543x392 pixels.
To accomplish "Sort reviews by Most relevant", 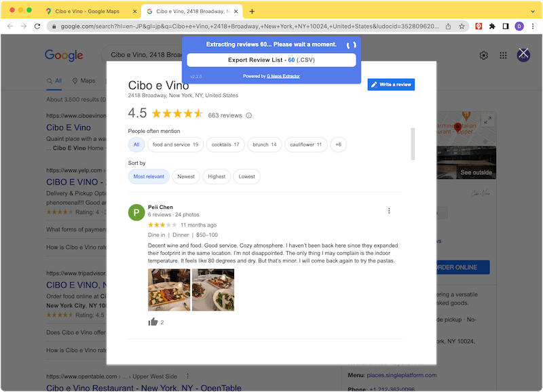I will pos(149,176).
